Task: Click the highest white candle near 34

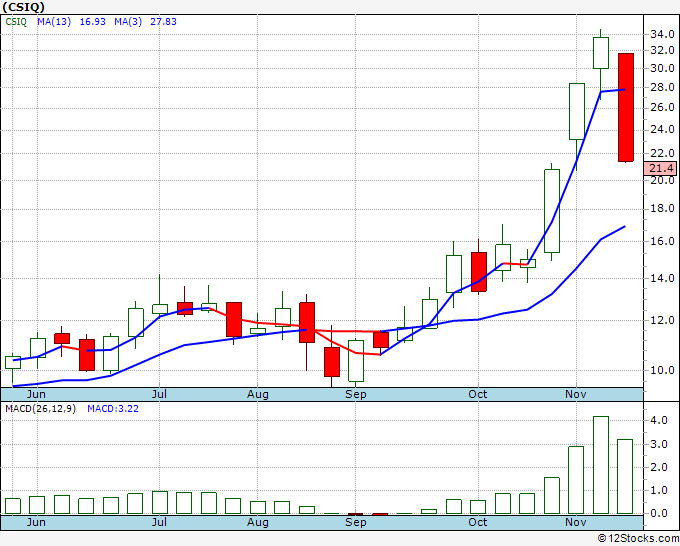Action: [601, 53]
